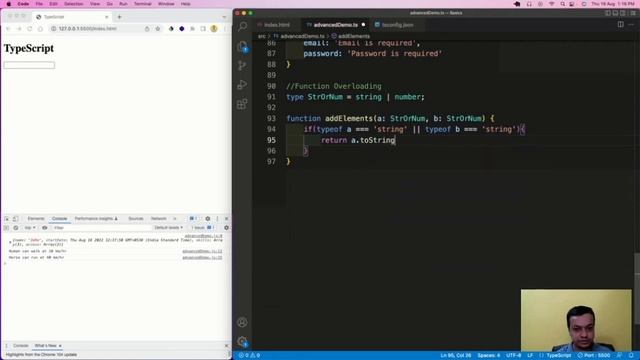Open the Accounts menu in VS Code
This screenshot has width=640, height=360.
[x=242, y=322]
